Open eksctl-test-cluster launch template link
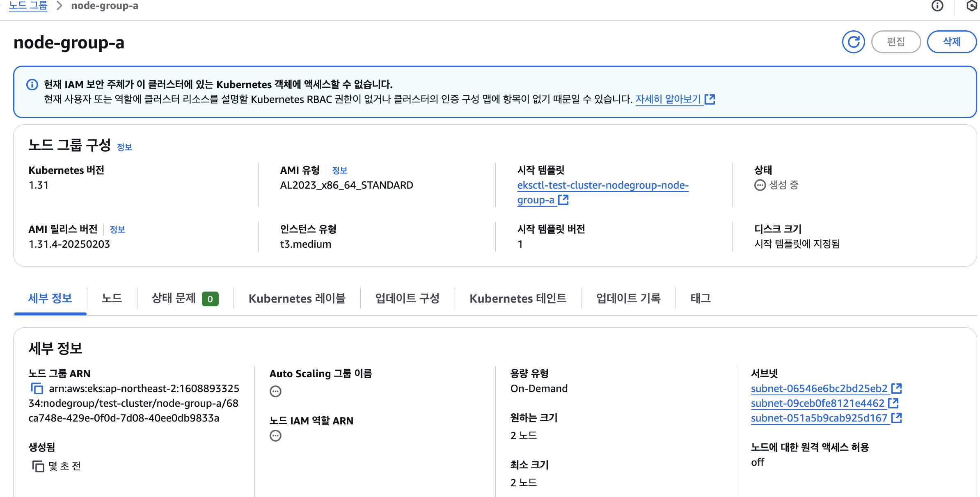Image resolution: width=980 pixels, height=497 pixels. [602, 185]
